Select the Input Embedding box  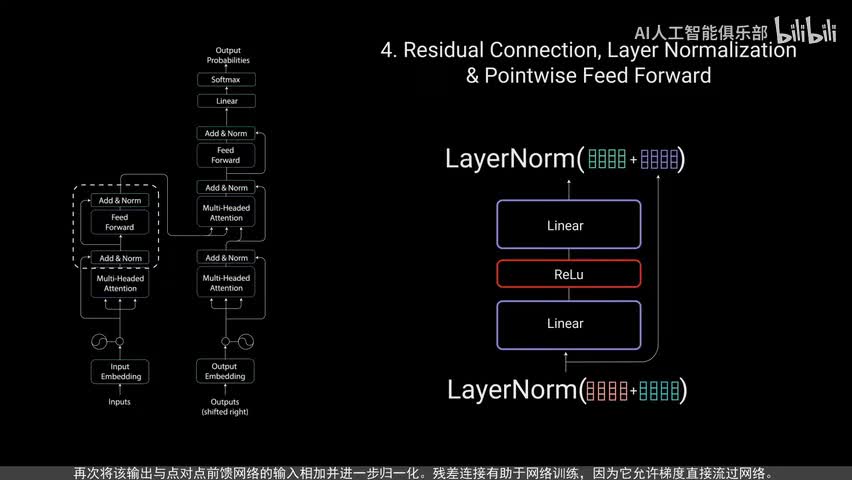point(119,371)
